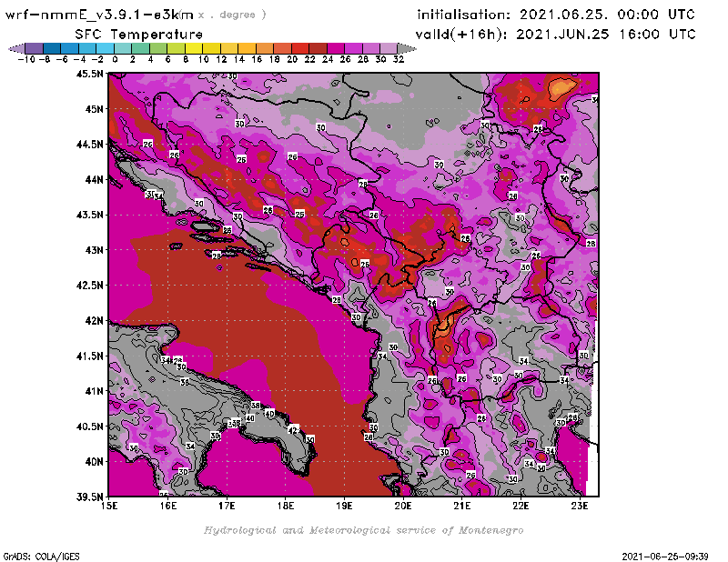Click the 'Hydrological and Meteorological service of Montenegro' caption
The width and height of the screenshot is (728, 562).
363,530
